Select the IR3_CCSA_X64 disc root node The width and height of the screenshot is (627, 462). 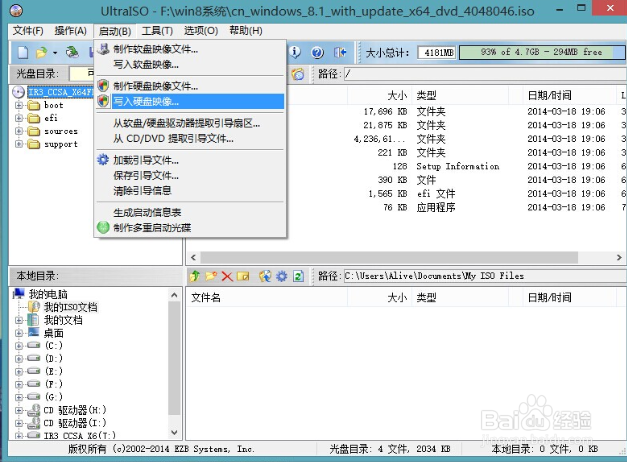pos(60,92)
